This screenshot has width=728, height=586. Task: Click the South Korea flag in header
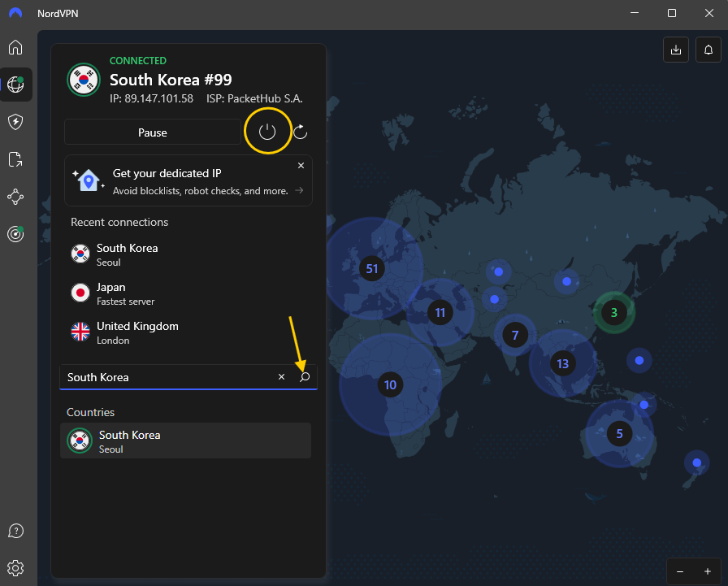(84, 80)
